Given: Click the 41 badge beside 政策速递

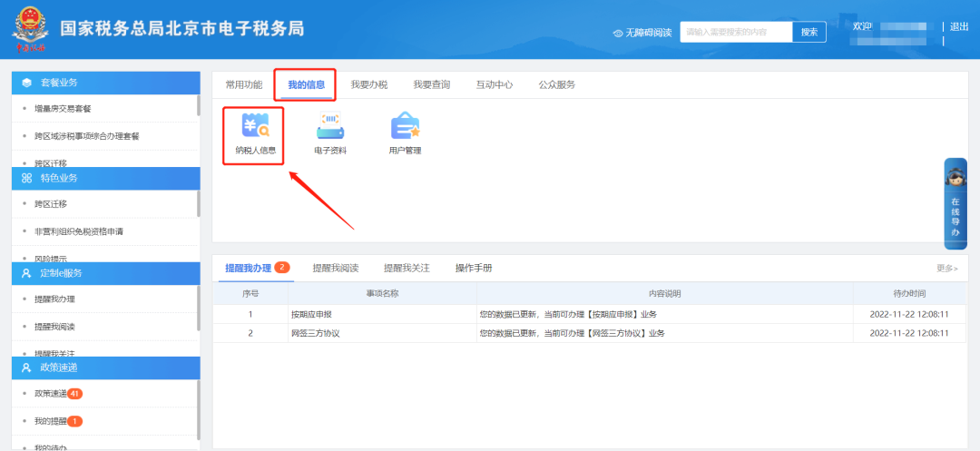Looking at the screenshot, I should point(75,394).
